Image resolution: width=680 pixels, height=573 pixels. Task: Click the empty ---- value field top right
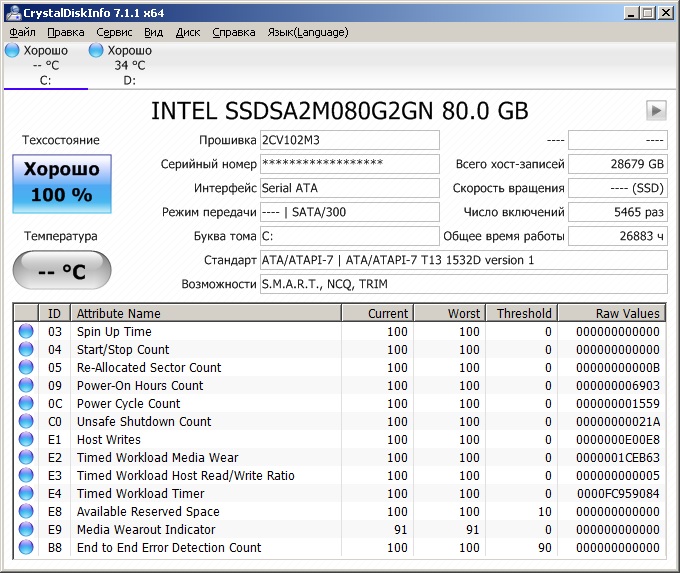618,140
